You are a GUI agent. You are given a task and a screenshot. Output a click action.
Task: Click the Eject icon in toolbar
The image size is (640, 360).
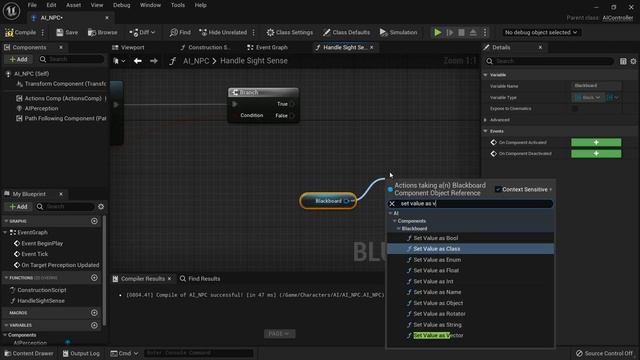tap(473, 32)
